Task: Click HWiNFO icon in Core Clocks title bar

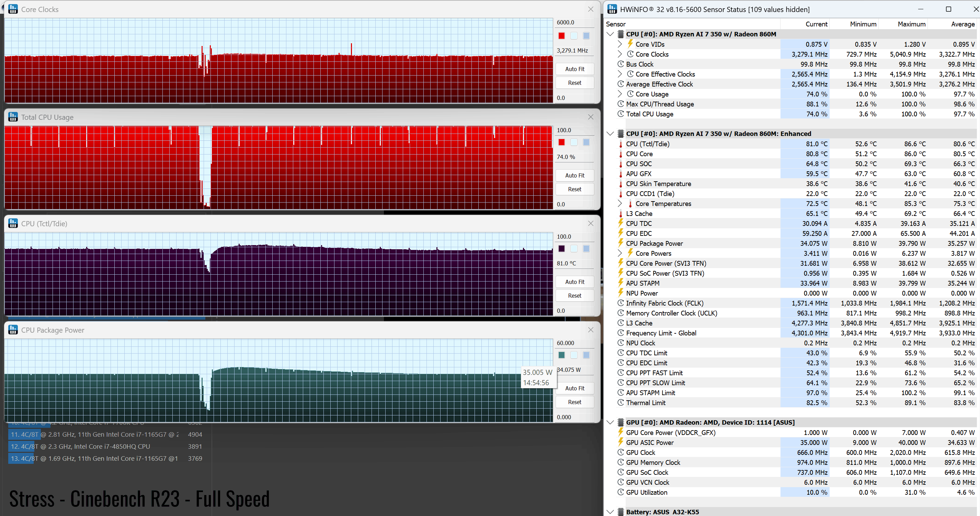Action: (x=13, y=9)
